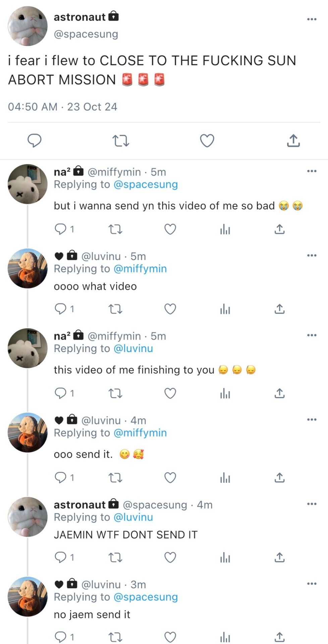This screenshot has height=644, width=328.
Task: View analytics for 'but i wanna send' reply
Action: 225,229
